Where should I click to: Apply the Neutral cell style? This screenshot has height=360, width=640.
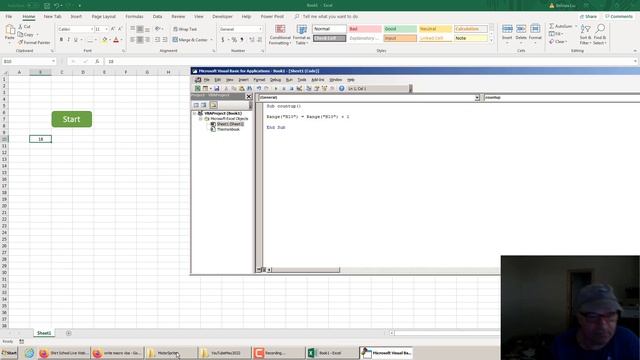[x=435, y=29]
